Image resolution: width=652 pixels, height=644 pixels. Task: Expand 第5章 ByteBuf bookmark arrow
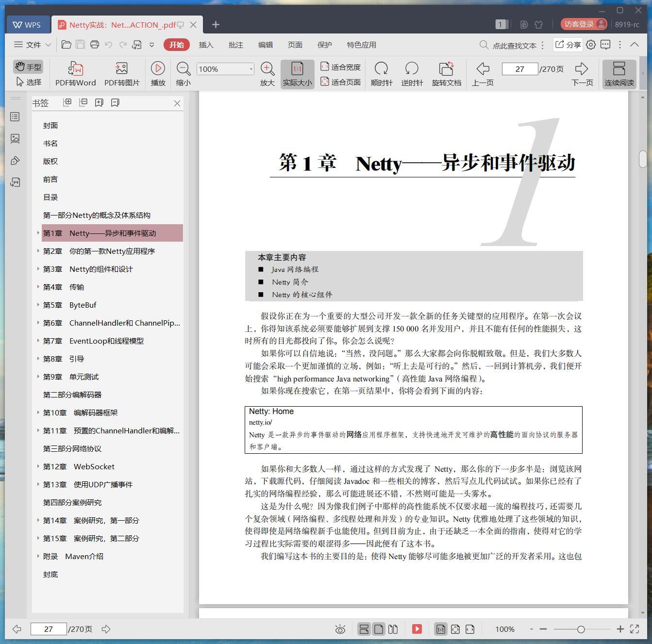(x=38, y=305)
